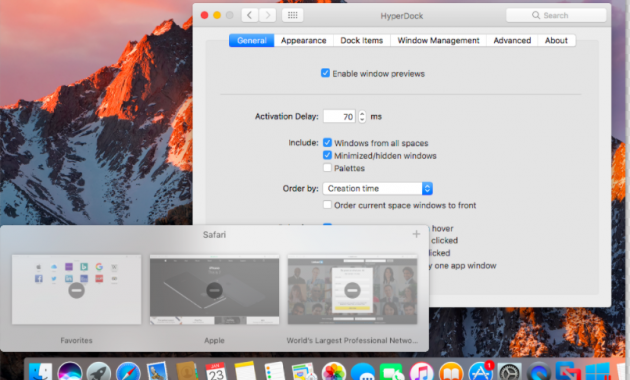This screenshot has height=380, width=630.
Task: Click the plus icon in Safari preview
Action: click(x=416, y=234)
